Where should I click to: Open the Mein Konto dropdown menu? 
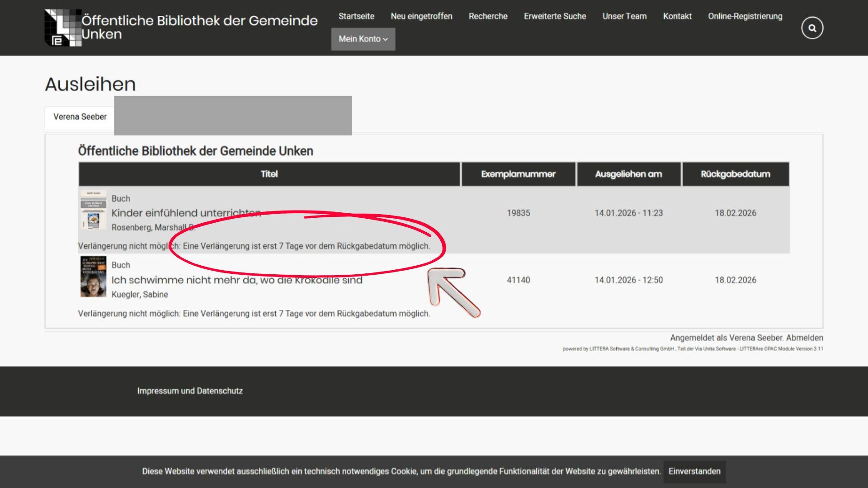(x=363, y=39)
